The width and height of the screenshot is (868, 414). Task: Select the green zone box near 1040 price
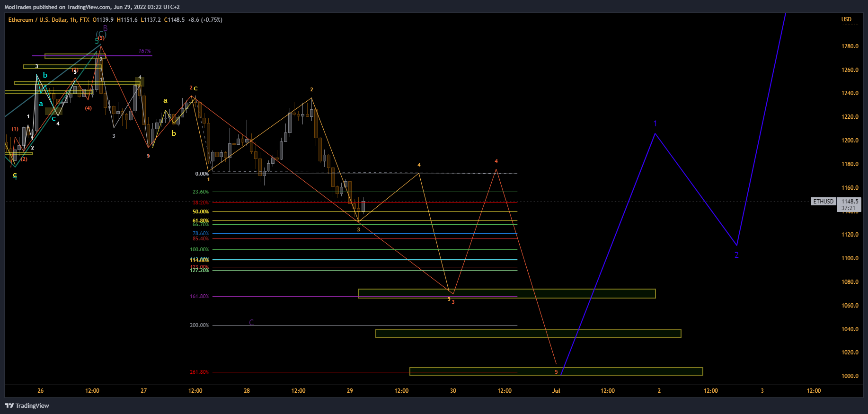pyautogui.click(x=528, y=334)
